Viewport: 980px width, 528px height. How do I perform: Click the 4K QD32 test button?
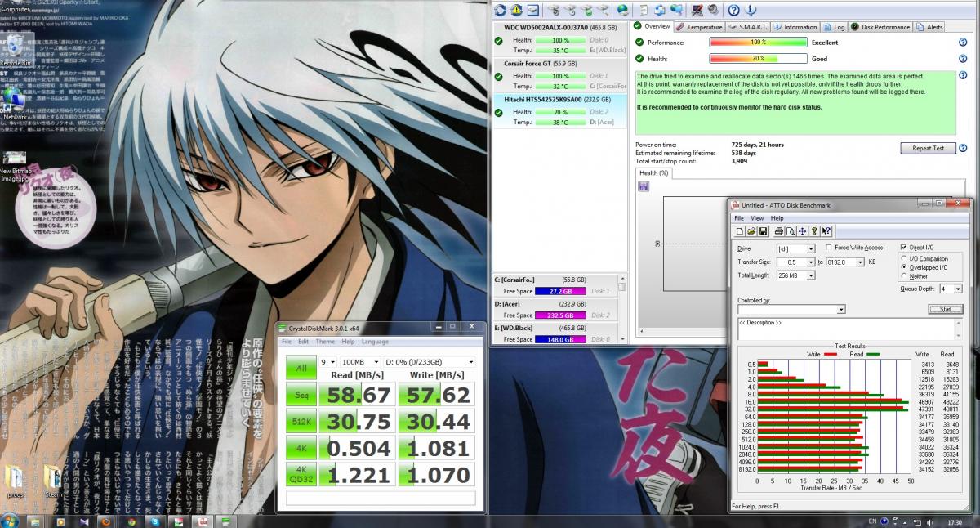[x=300, y=473]
